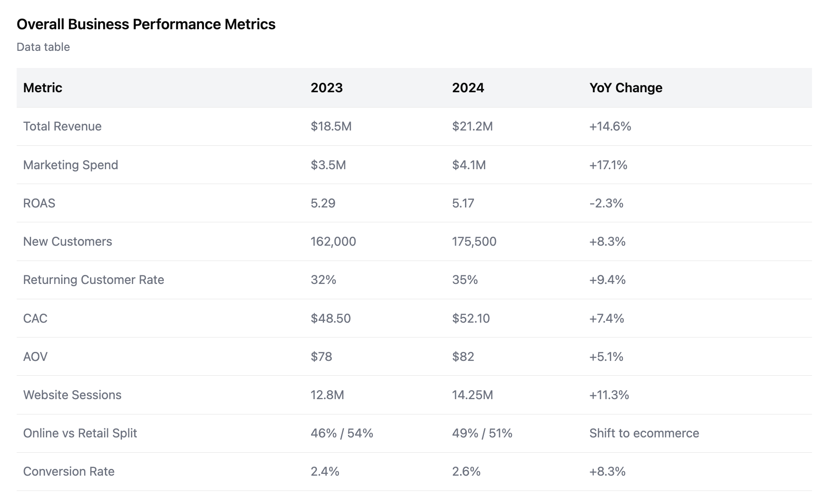Select the +14.6% YoY revenue change cell

(x=610, y=126)
